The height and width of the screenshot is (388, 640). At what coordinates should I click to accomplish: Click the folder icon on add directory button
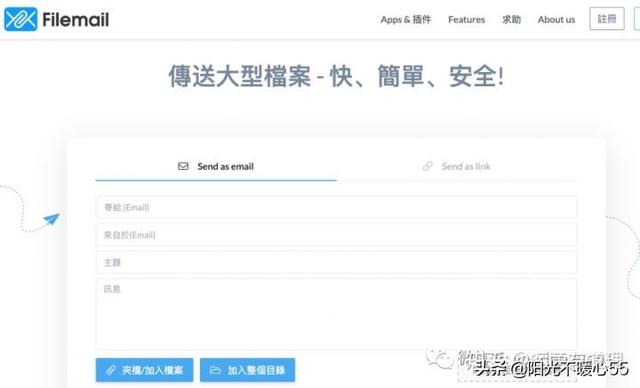(x=215, y=370)
